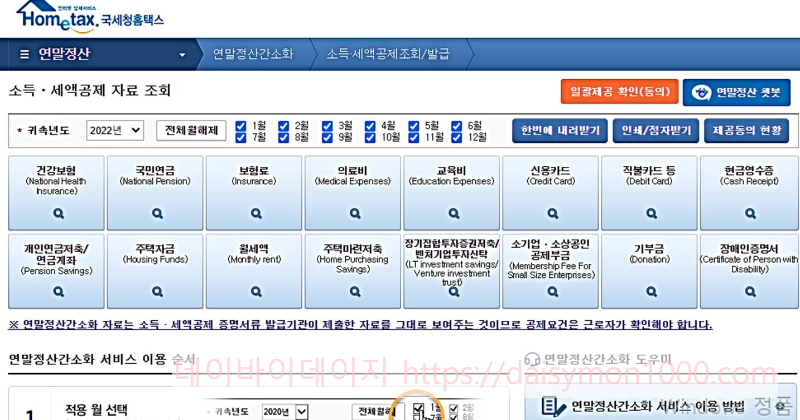
Task: Click 연말정산 챗봇 button
Action: (737, 92)
